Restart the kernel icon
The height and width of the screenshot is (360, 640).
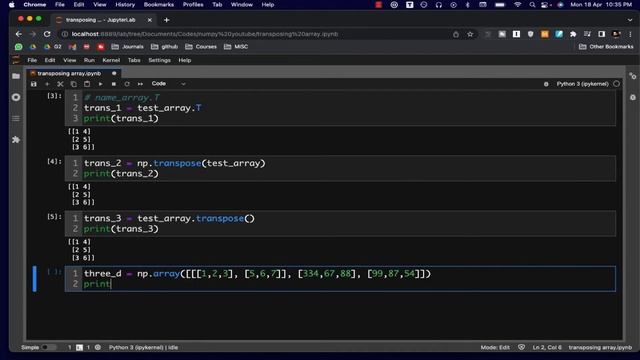(127, 84)
